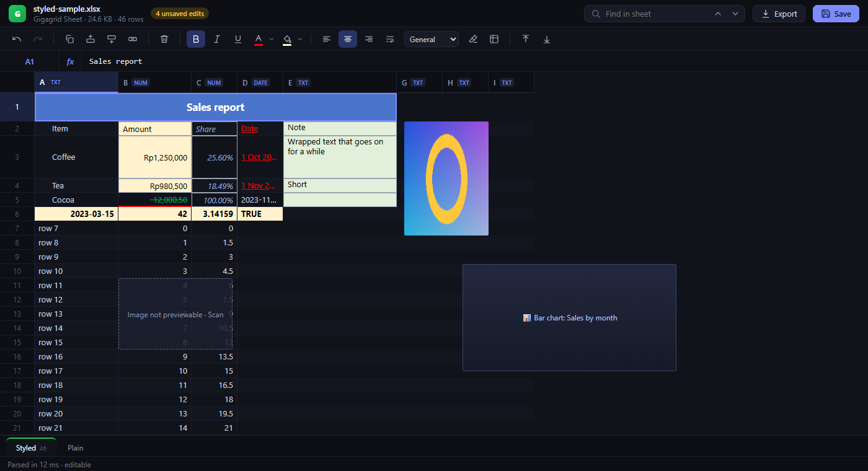Click the down-arrow-to-bar toolbar icon
The image size is (868, 471).
pyautogui.click(x=547, y=39)
